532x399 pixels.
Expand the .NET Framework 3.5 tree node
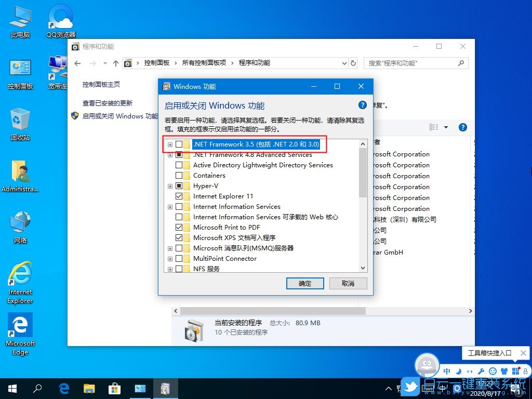coord(170,144)
